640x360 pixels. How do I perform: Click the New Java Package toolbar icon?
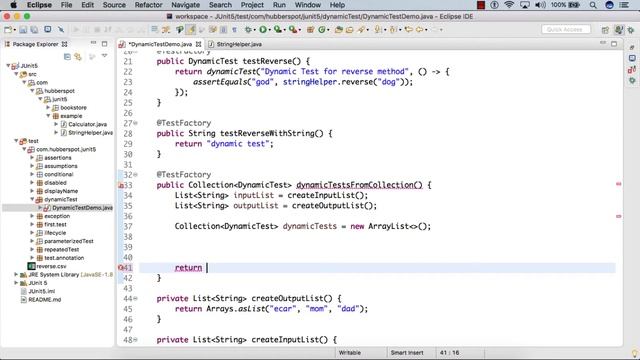tap(310, 29)
